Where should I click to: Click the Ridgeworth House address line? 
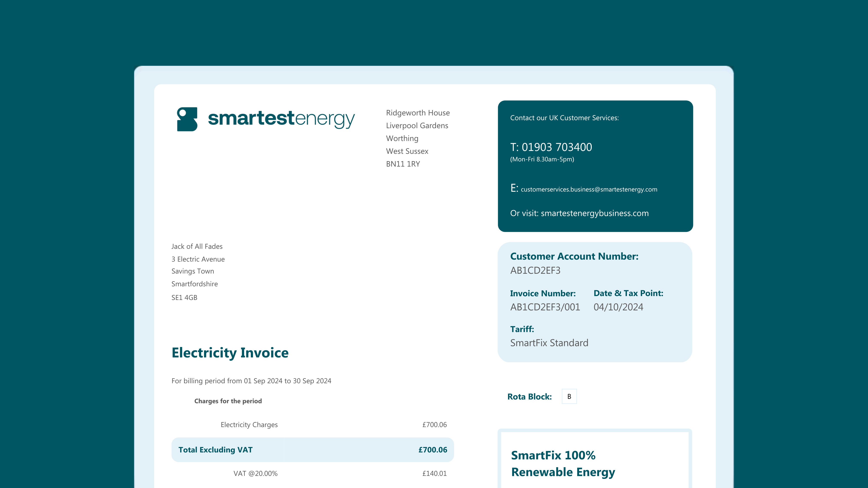[x=418, y=113]
